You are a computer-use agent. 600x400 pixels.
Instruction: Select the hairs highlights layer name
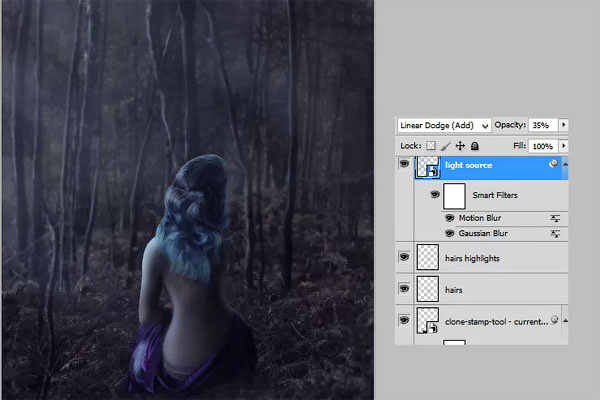[x=472, y=258]
